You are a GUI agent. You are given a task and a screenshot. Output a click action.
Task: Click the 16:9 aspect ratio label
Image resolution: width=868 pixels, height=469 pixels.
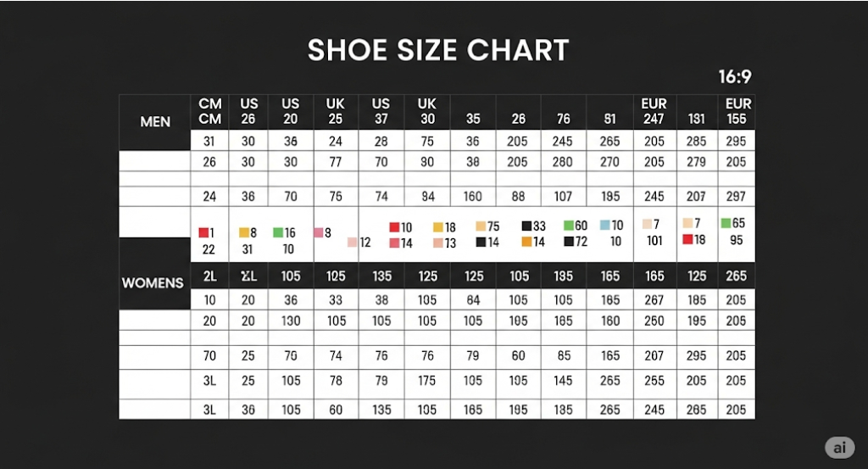[735, 76]
